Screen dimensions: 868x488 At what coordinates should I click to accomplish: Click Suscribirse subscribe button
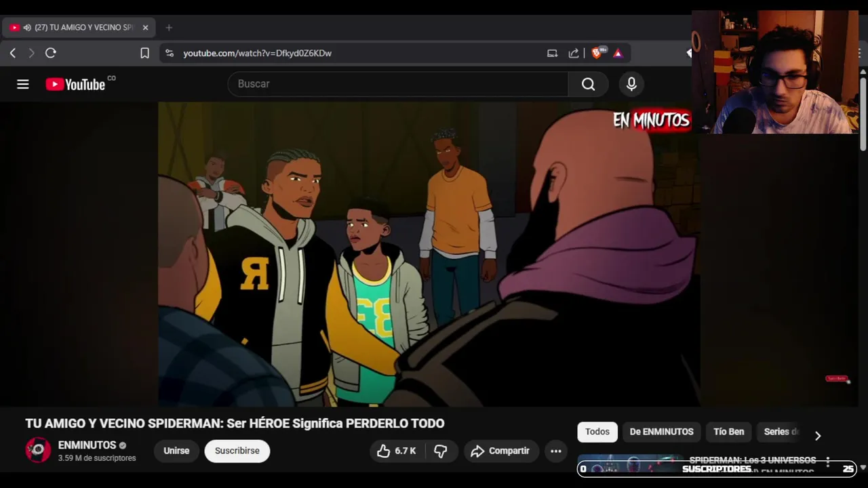[x=237, y=451]
